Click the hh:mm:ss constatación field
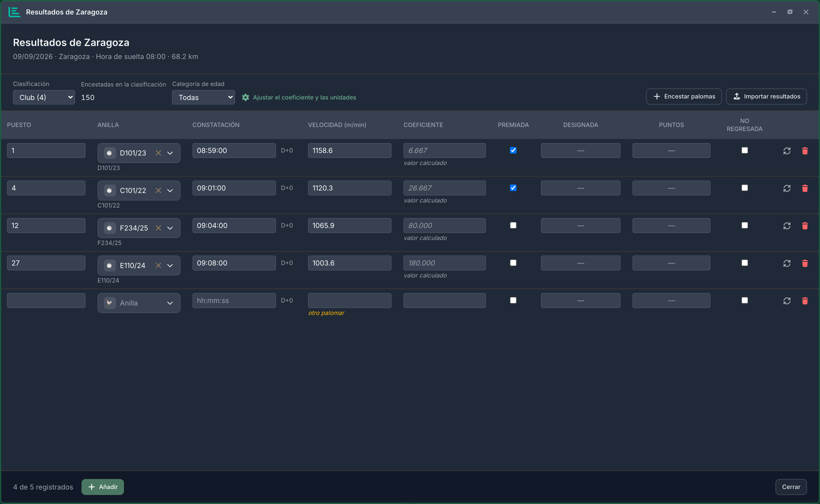The height and width of the screenshot is (504, 820). (234, 300)
